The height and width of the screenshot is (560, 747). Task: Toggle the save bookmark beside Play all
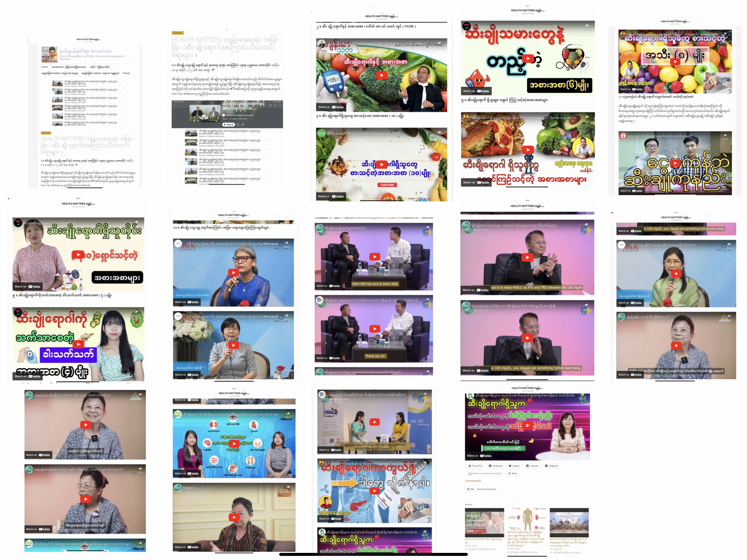pyautogui.click(x=238, y=125)
